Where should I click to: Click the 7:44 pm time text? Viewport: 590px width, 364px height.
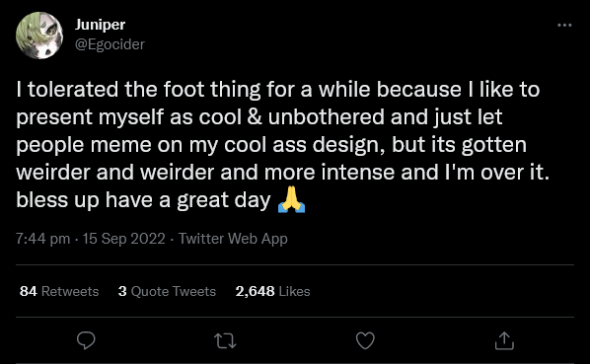pos(42,239)
